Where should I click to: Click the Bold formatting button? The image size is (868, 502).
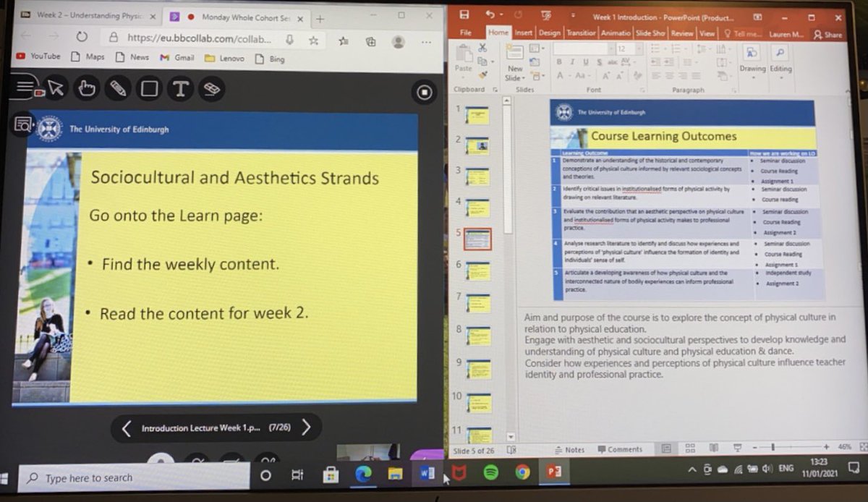[x=561, y=62]
